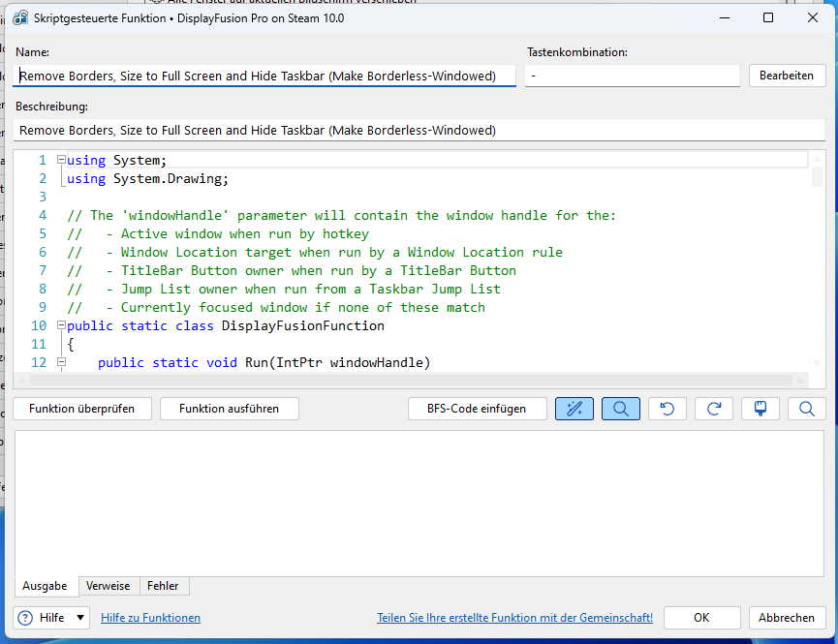838x644 pixels.
Task: Collapse the class block at line 10
Action: 61,325
